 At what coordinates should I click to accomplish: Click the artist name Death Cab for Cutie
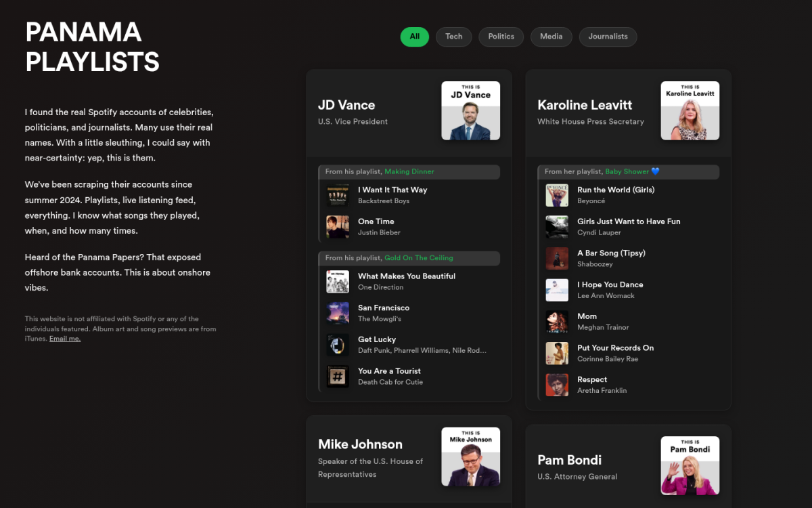point(390,382)
